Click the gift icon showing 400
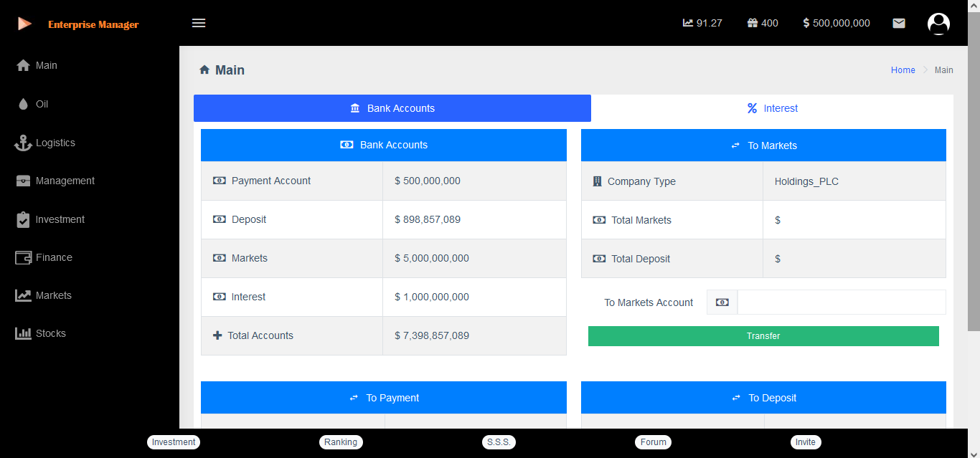This screenshot has height=458, width=980. pos(753,23)
